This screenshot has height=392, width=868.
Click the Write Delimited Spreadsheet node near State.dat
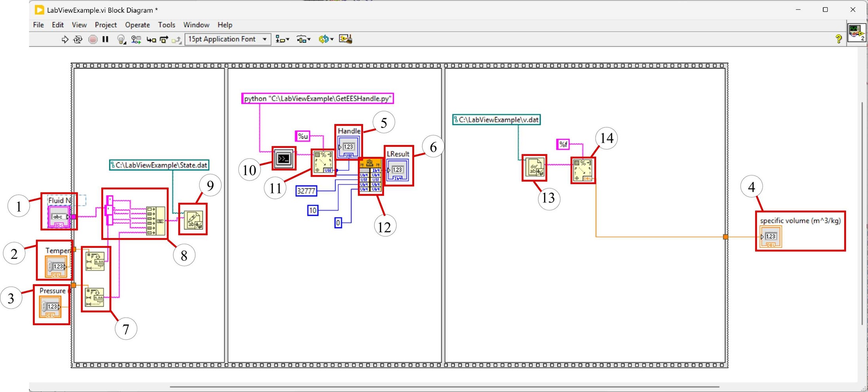coord(193,219)
